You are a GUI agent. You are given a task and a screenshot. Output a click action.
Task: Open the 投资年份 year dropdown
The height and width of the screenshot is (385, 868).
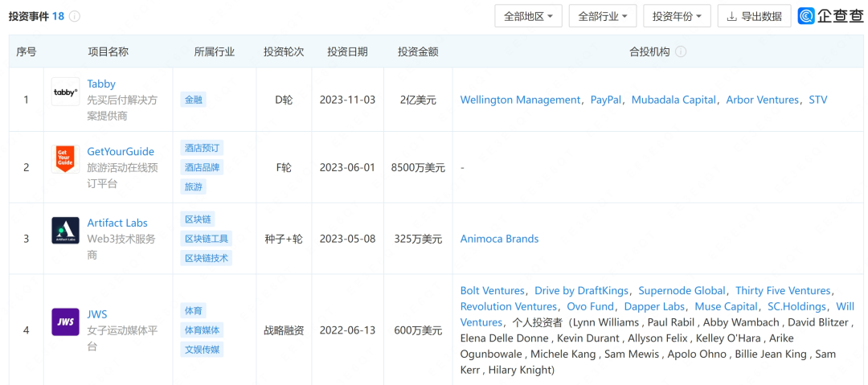677,16
